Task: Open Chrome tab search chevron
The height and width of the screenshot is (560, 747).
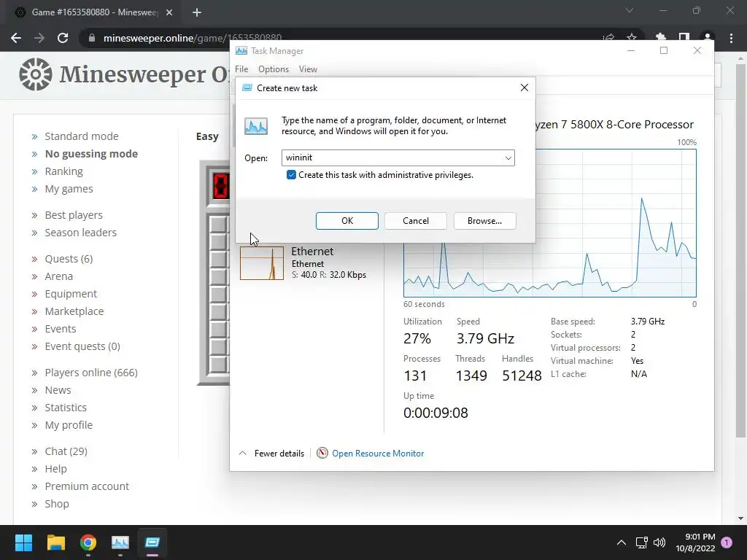Action: [630, 10]
